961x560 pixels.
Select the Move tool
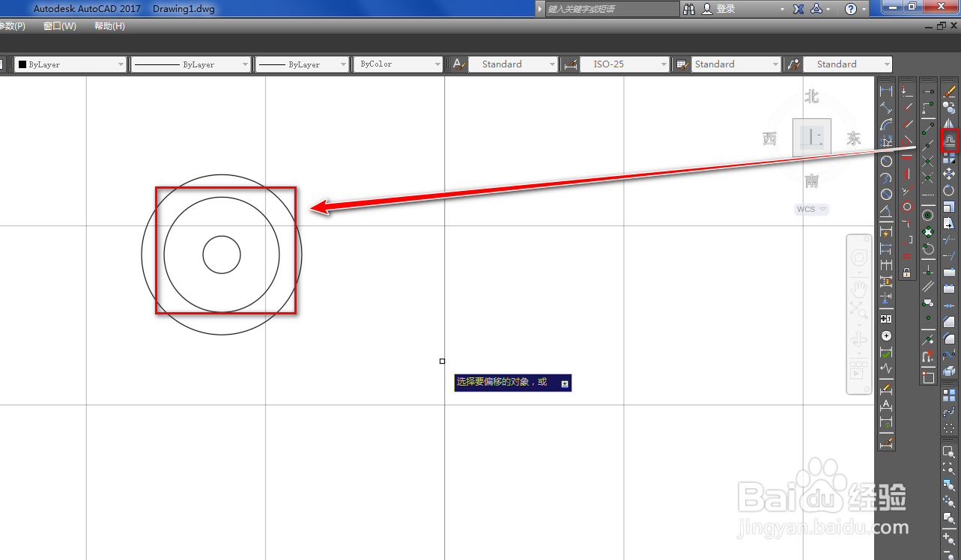click(x=949, y=174)
